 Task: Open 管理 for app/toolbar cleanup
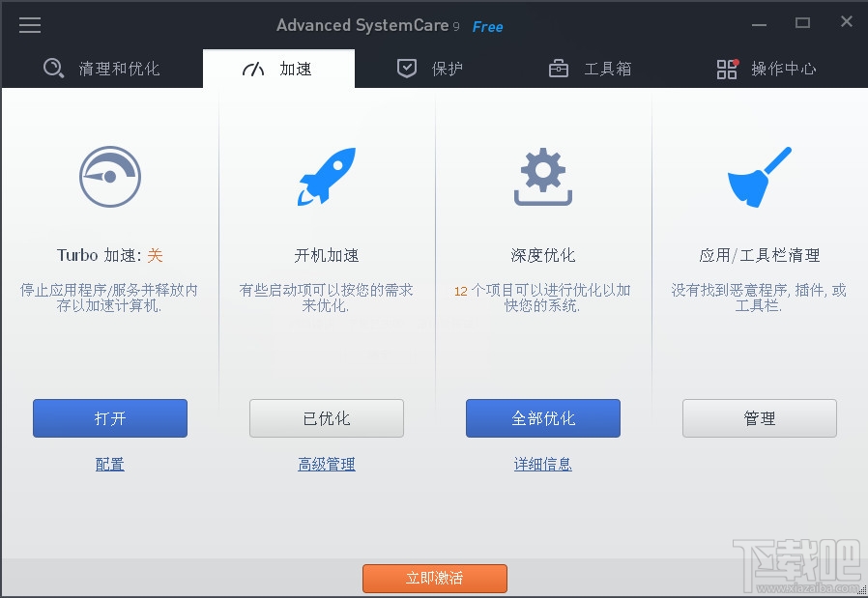[x=759, y=418]
